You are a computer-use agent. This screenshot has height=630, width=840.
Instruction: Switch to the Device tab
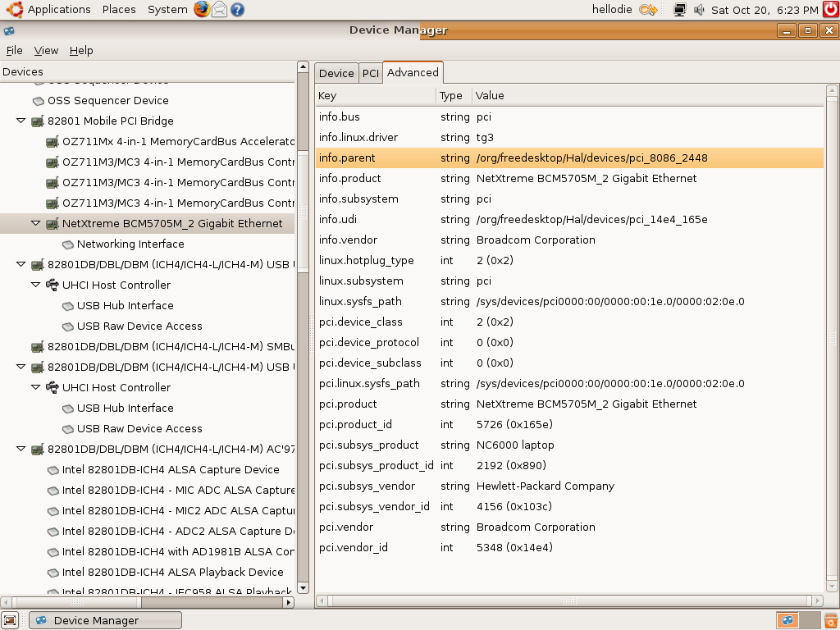click(336, 73)
